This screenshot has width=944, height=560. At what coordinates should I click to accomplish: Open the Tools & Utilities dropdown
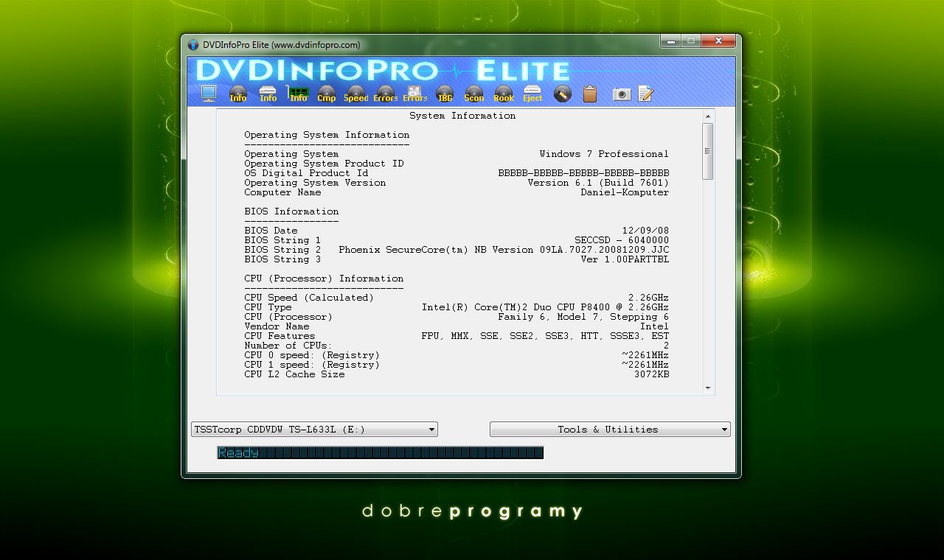(x=610, y=429)
